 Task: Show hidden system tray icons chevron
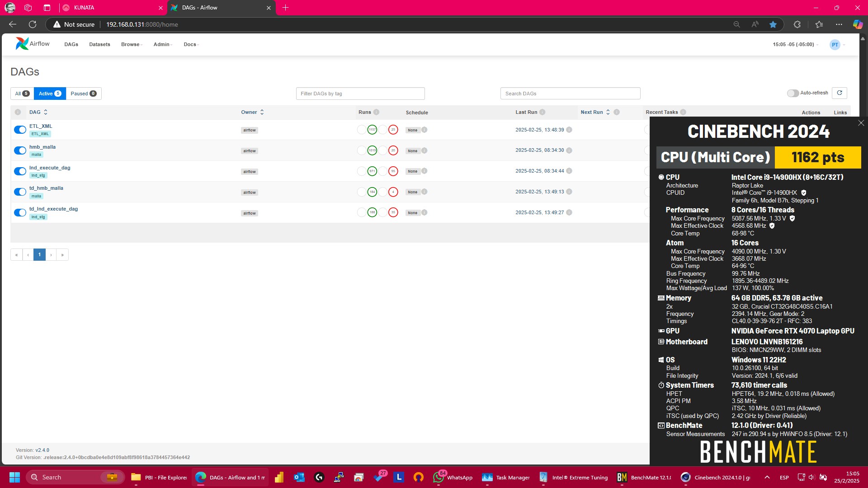(x=767, y=477)
